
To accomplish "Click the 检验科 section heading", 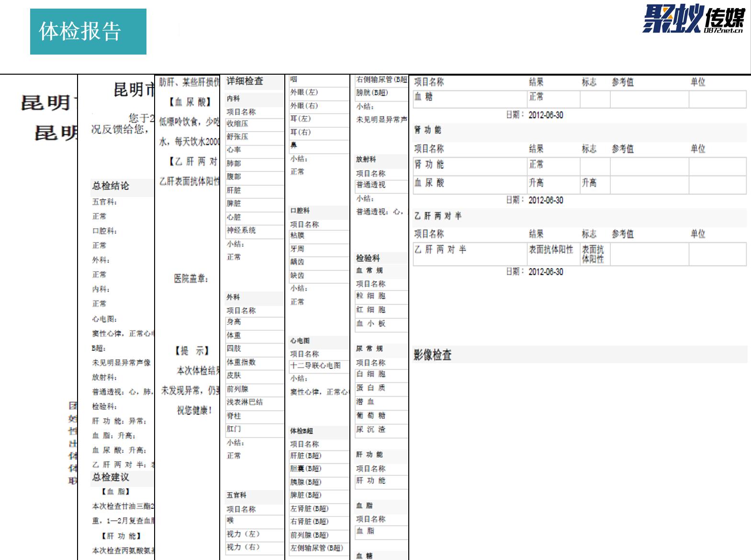I will coord(368,258).
